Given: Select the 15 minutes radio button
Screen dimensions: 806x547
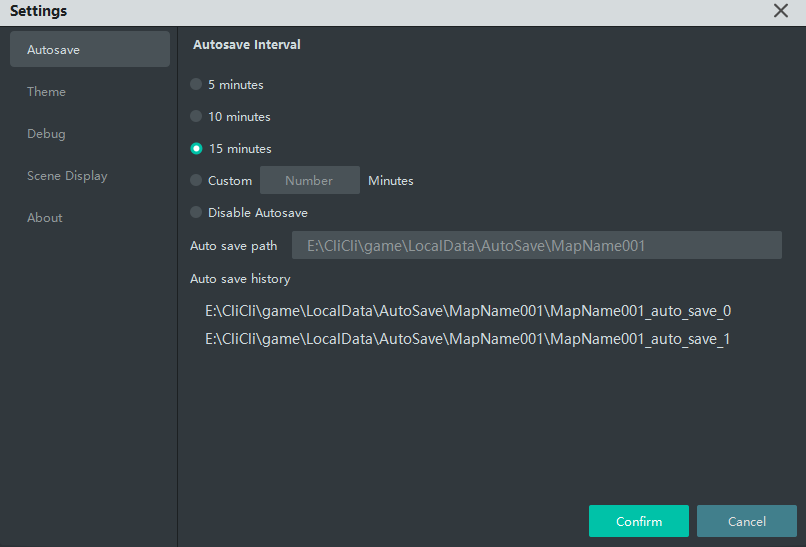Looking at the screenshot, I should click(x=196, y=149).
